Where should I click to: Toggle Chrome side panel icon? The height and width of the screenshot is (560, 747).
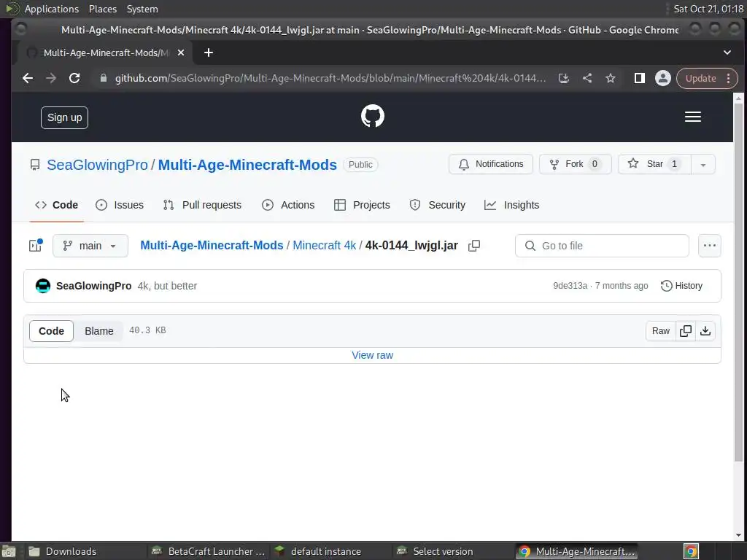coord(639,78)
